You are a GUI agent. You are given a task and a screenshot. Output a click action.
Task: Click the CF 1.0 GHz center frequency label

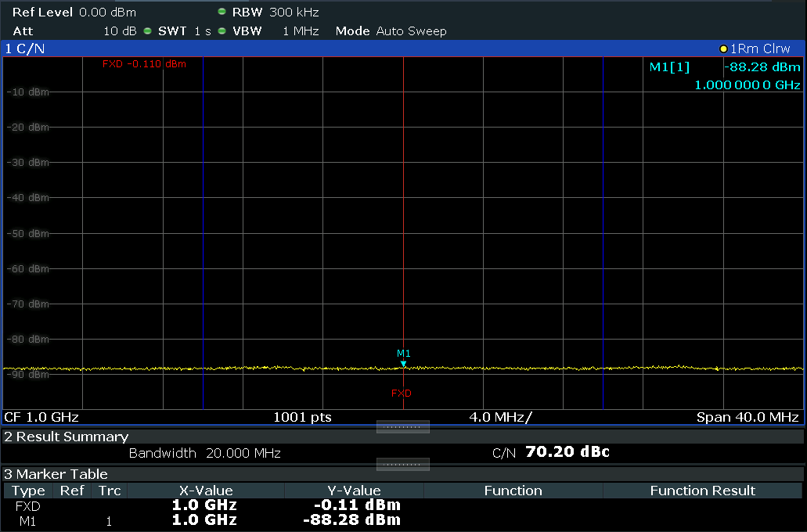coord(42,417)
